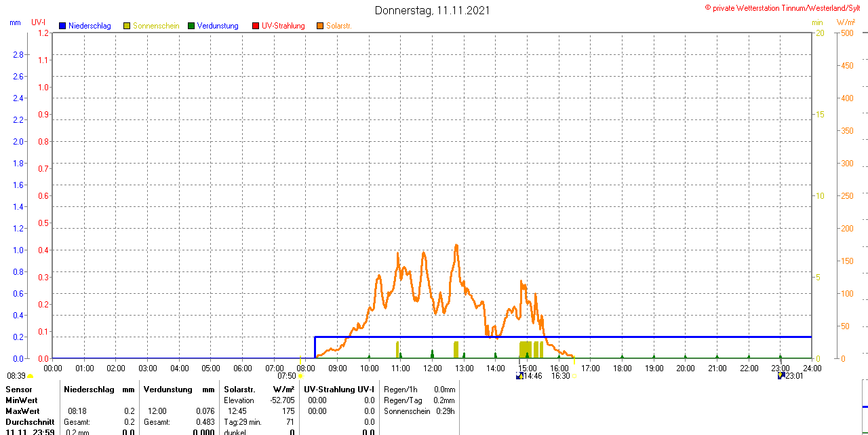Click the sunrise marker beside 07:50
This screenshot has height=435, width=868.
coord(300,376)
